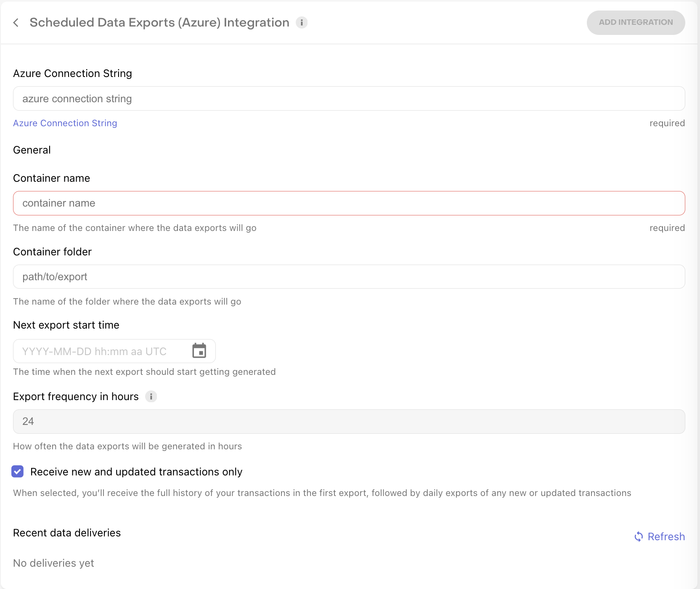
Task: Open the calendar date picker icon
Action: 199,350
